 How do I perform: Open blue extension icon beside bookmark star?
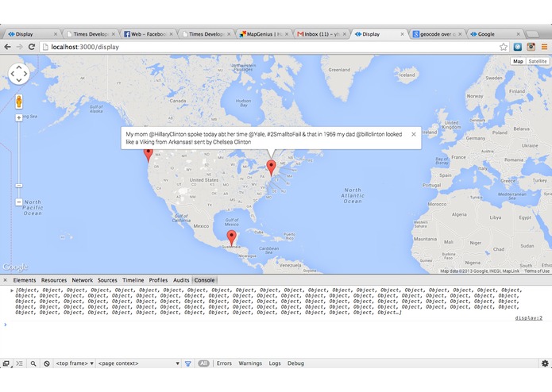(518, 47)
